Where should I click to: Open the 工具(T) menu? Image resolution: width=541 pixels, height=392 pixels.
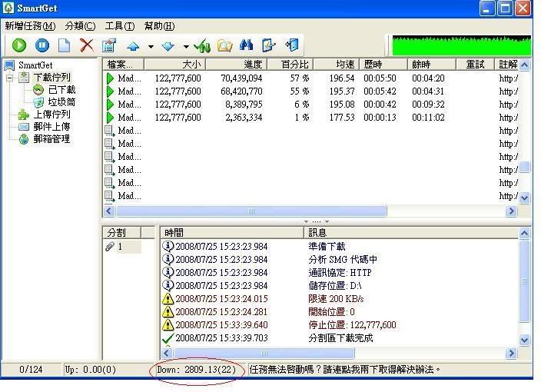[120, 26]
